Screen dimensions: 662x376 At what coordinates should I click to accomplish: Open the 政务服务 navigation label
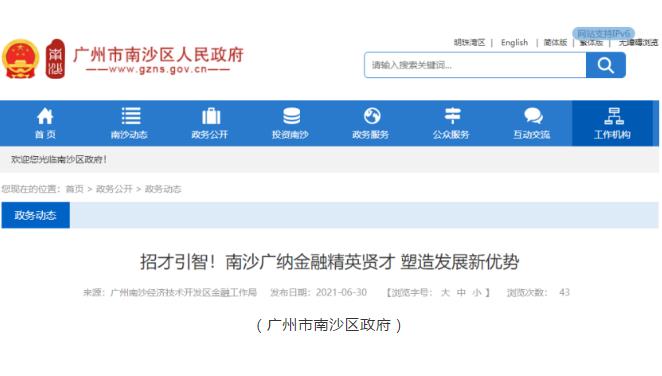[370, 135]
